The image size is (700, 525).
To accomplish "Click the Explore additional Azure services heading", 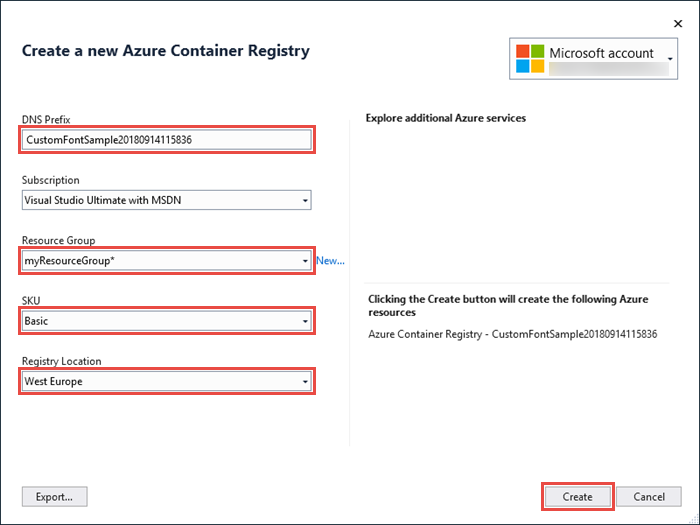I will [446, 118].
